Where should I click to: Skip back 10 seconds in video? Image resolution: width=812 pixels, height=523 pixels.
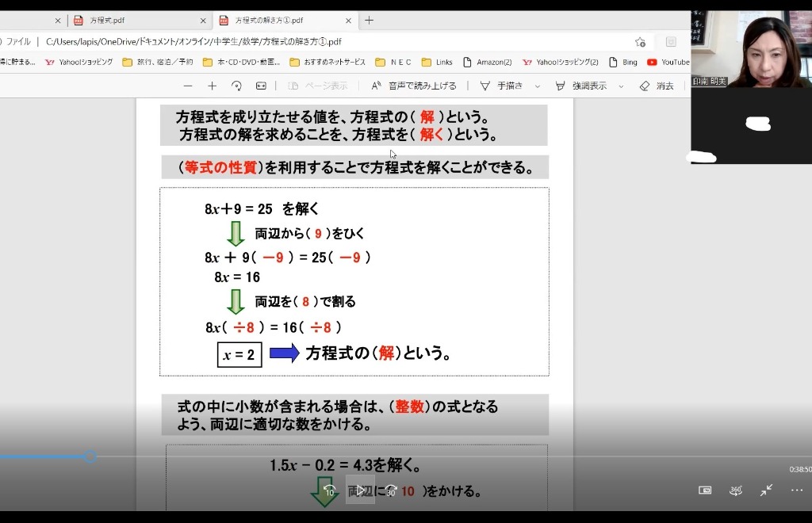[330, 491]
